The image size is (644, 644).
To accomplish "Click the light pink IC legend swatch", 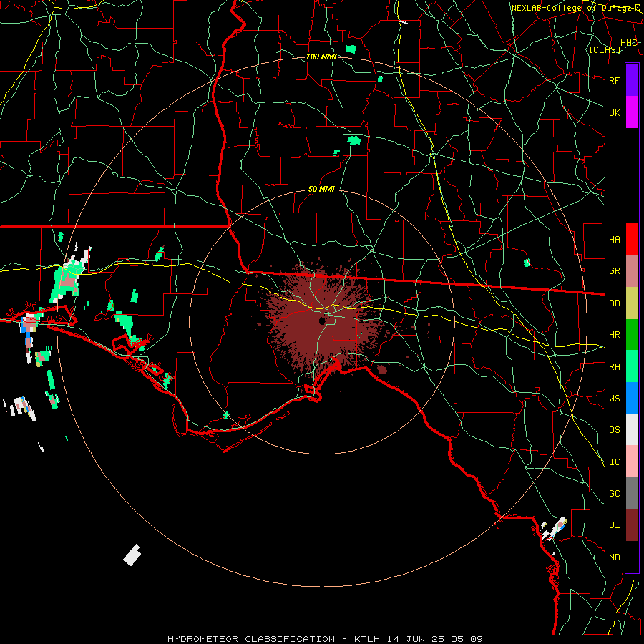I will pos(632,462).
